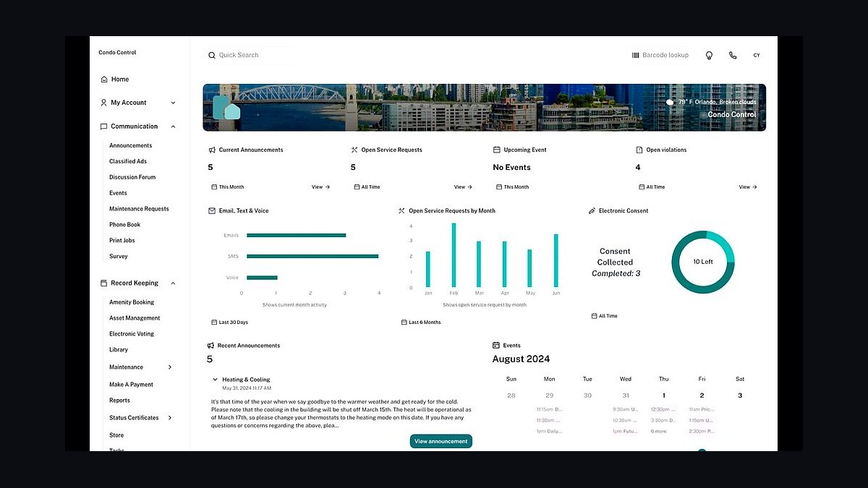The width and height of the screenshot is (868, 488).
Task: Open Maintenance Requests in sidebar
Action: click(139, 209)
